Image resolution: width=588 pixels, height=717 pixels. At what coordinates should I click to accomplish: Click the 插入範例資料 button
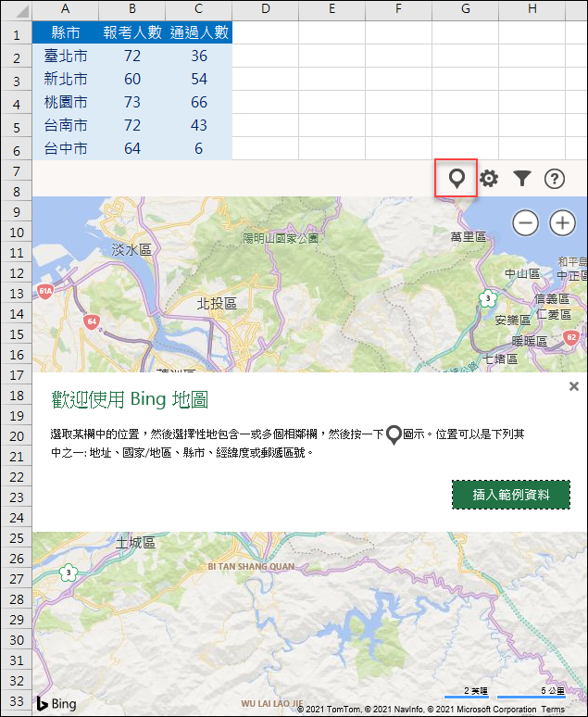[511, 495]
